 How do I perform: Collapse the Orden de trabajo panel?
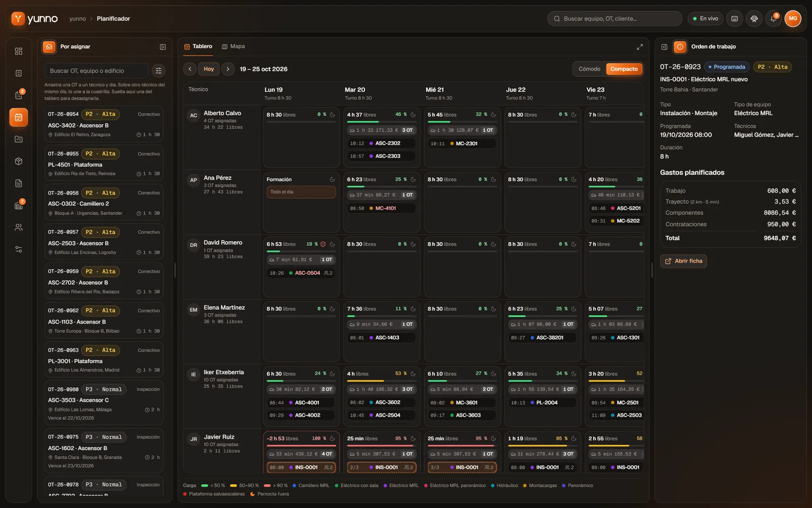[x=664, y=47]
